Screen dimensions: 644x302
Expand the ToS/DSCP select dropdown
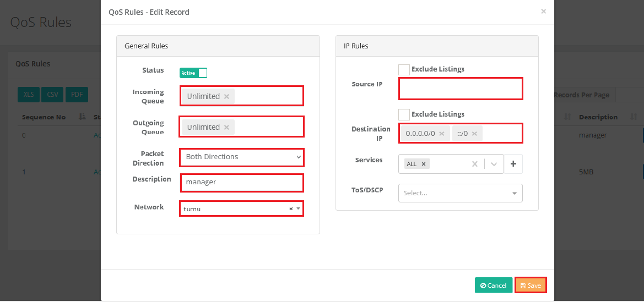coord(460,193)
